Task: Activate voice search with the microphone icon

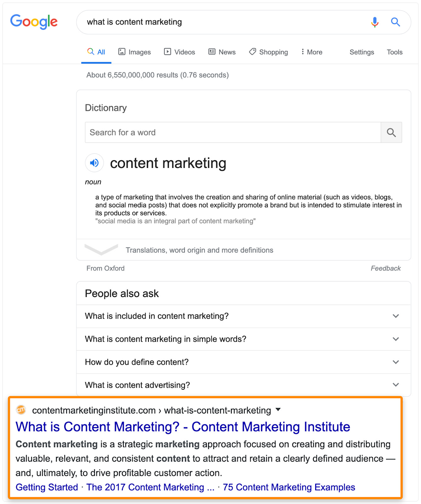Action: [x=374, y=22]
